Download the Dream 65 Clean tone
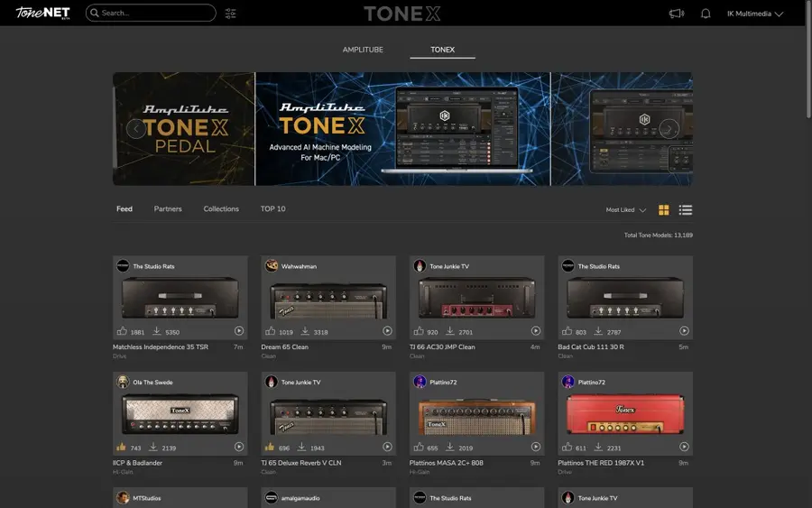812x508 pixels. (305, 331)
